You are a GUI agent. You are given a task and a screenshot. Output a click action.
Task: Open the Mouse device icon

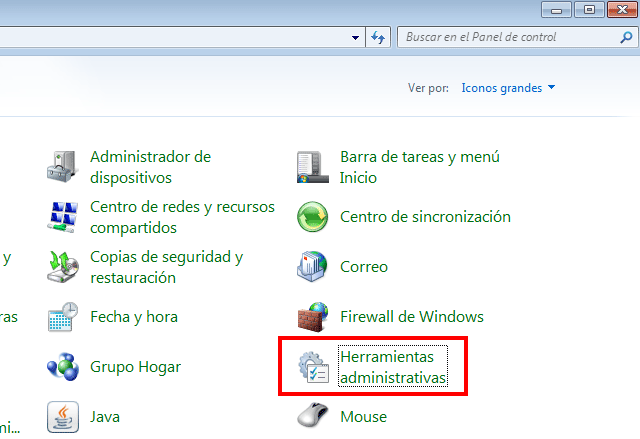pos(313,415)
